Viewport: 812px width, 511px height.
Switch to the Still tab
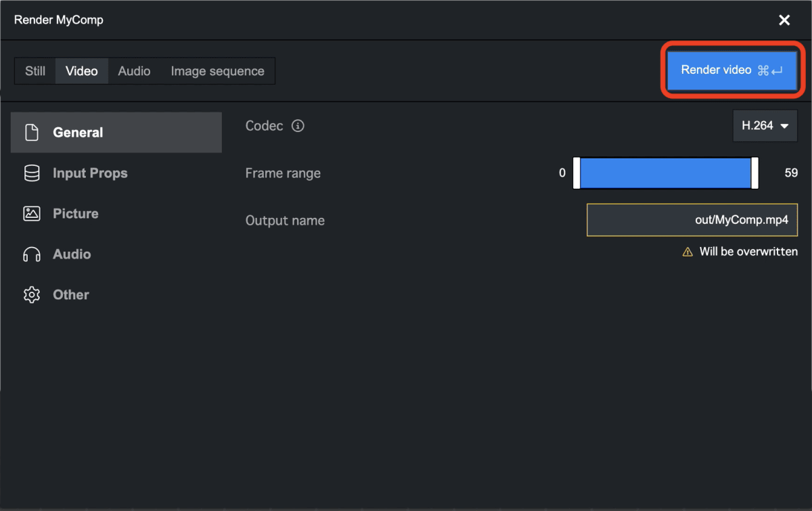[35, 71]
